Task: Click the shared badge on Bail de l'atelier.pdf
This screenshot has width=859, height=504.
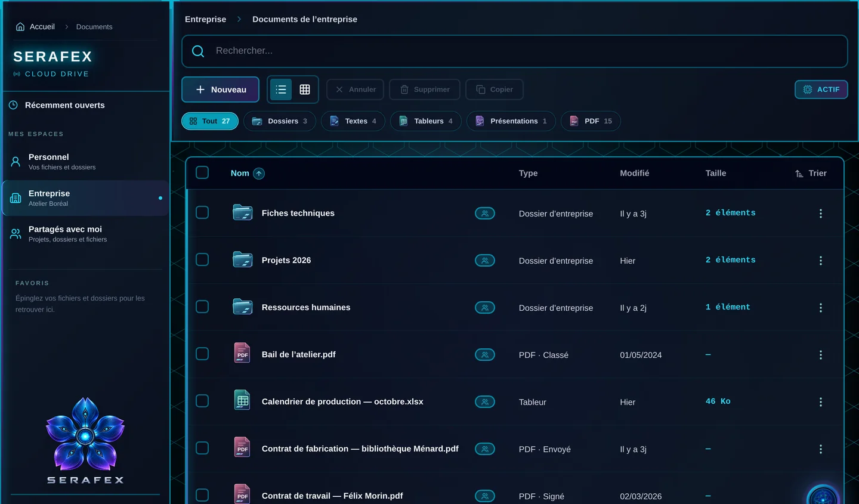Action: 485,354
